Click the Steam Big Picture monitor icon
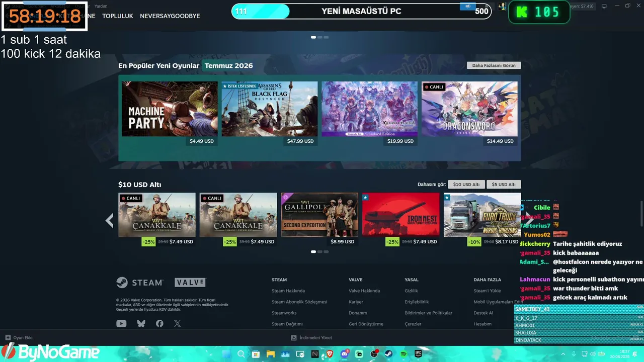 [x=604, y=6]
